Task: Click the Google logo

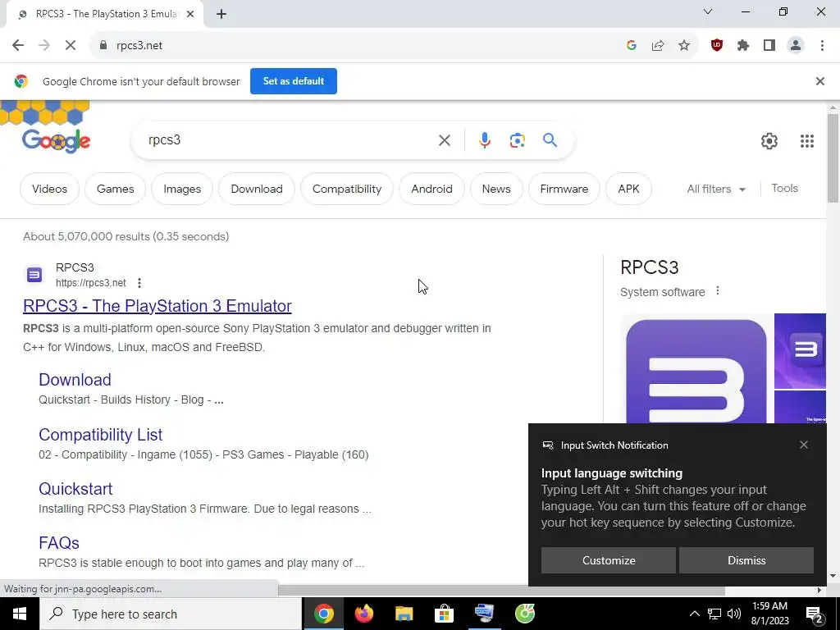Action: pos(57,141)
